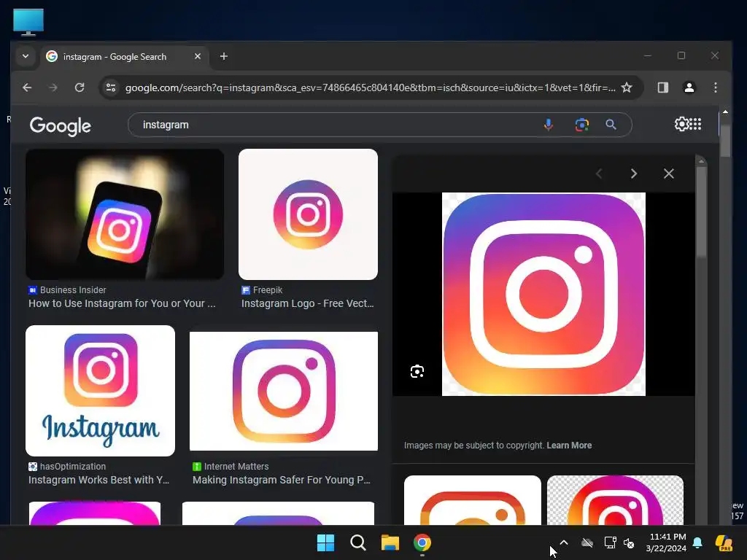This screenshot has width=747, height=560.
Task: Close the instagram Google Search tab
Action: tap(198, 56)
